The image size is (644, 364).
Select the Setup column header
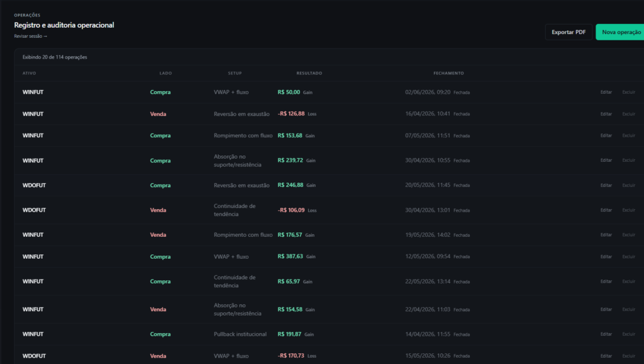[235, 73]
